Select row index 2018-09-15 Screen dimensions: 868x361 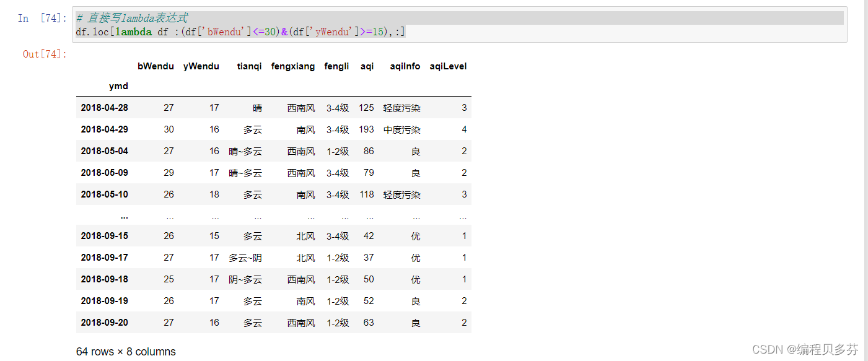pos(105,236)
